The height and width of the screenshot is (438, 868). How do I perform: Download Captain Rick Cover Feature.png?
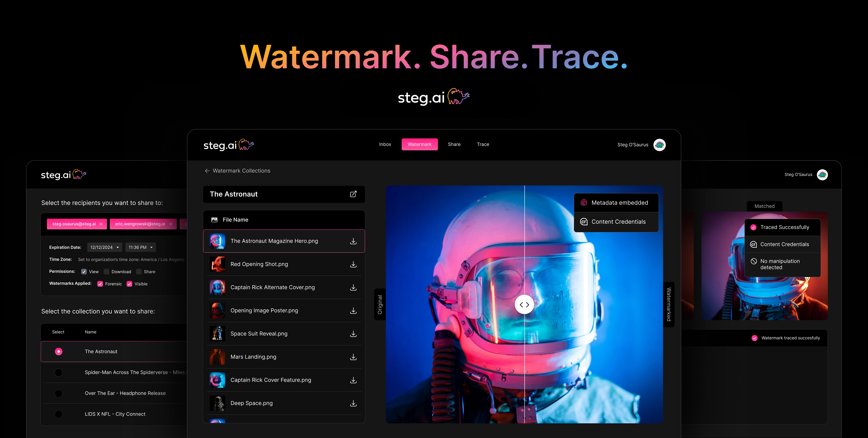point(353,380)
